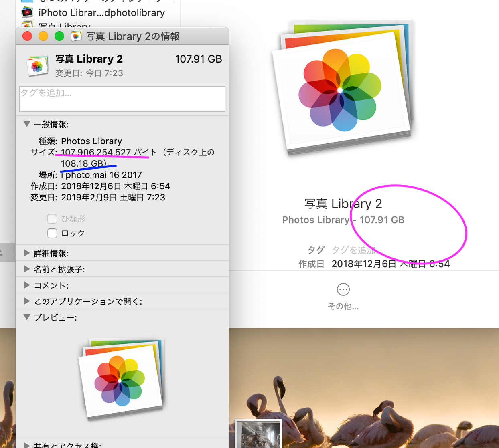Viewport: 499px width, 448px height.
Task: Expand the コメント section
Action: point(27,285)
